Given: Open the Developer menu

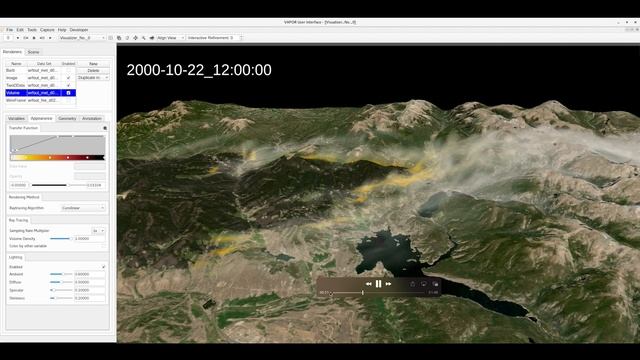Looking at the screenshot, I should point(79,30).
